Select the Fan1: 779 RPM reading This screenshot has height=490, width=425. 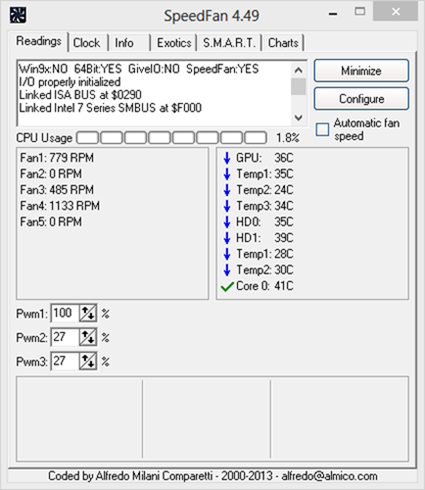coord(57,158)
